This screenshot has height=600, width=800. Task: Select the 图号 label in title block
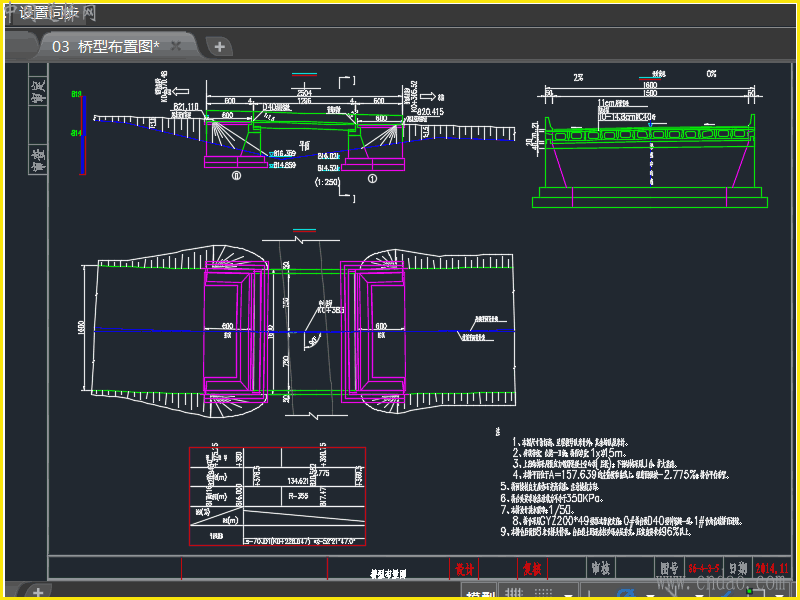point(669,568)
